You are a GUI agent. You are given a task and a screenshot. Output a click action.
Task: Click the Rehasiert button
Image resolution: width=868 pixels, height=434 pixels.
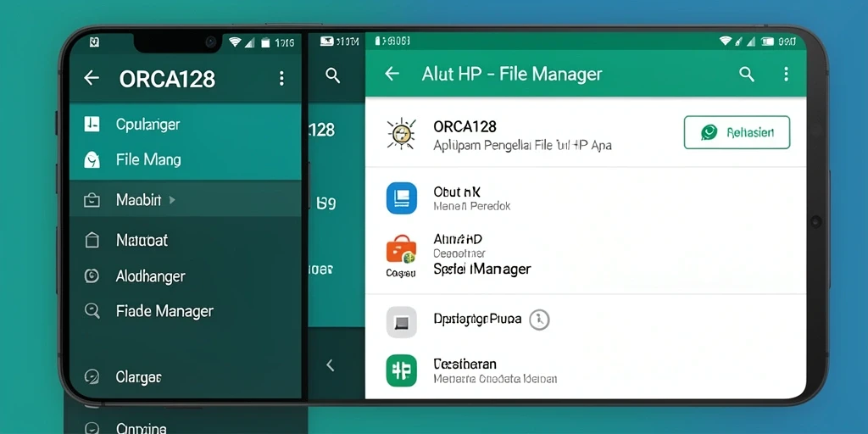[737, 132]
